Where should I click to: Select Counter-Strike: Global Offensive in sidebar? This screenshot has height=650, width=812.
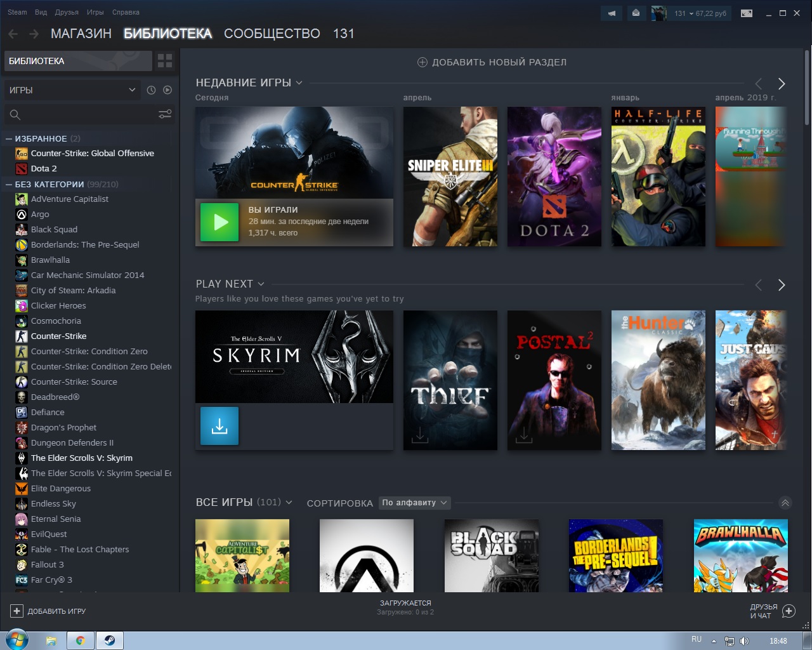click(x=93, y=154)
